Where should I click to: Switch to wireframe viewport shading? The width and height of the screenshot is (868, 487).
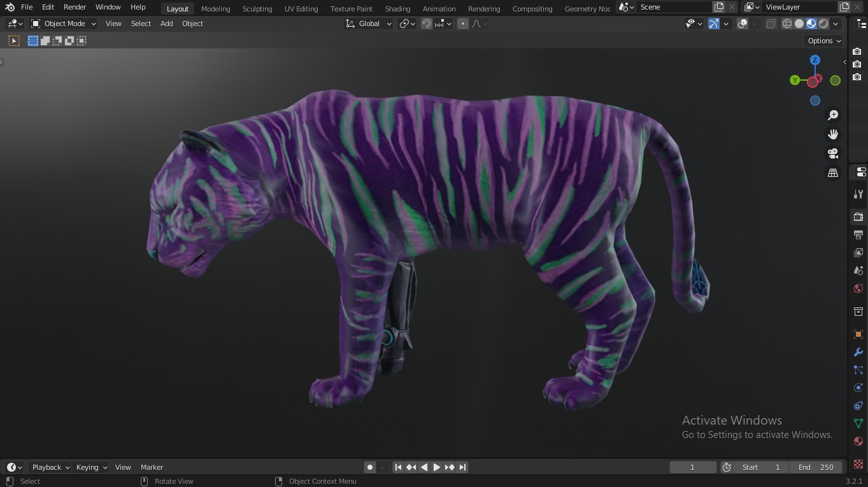(x=787, y=24)
